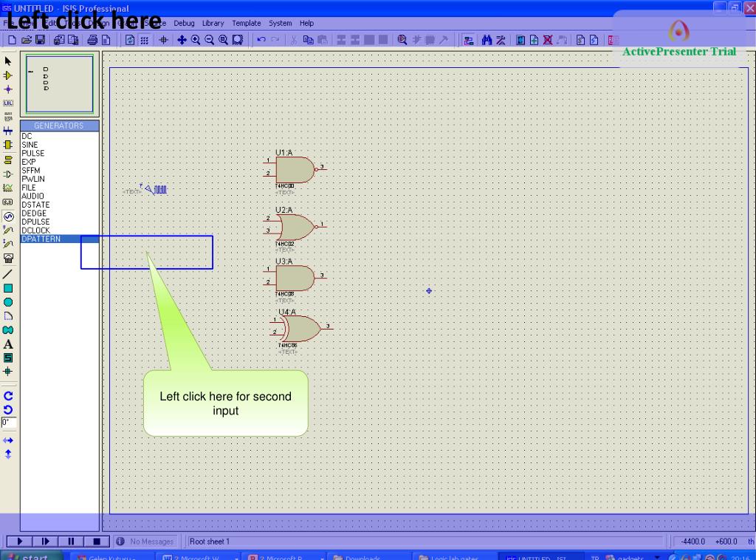Click the Pan (four-arrow) icon

(182, 40)
